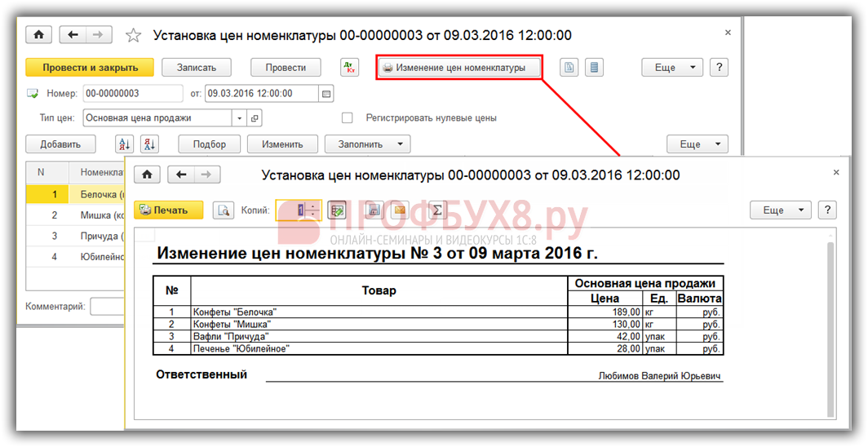868x447 pixels.
Task: Click the home icon in the back window
Action: (x=38, y=35)
